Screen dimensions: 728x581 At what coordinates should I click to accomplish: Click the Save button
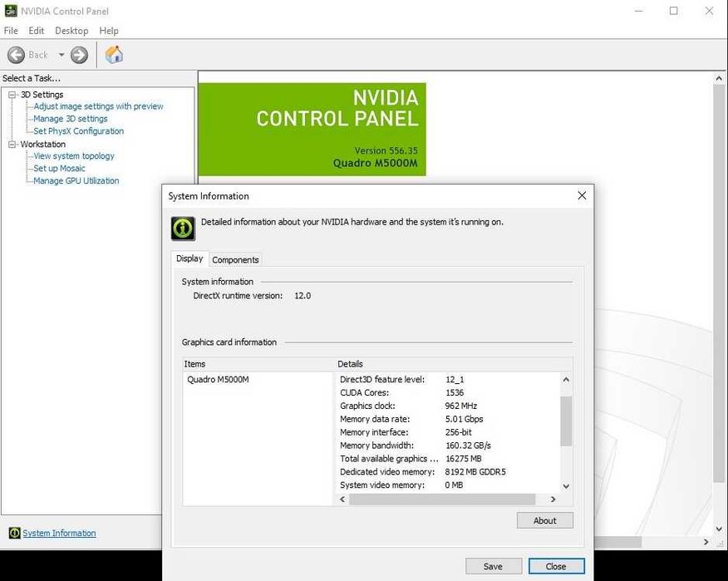click(493, 566)
